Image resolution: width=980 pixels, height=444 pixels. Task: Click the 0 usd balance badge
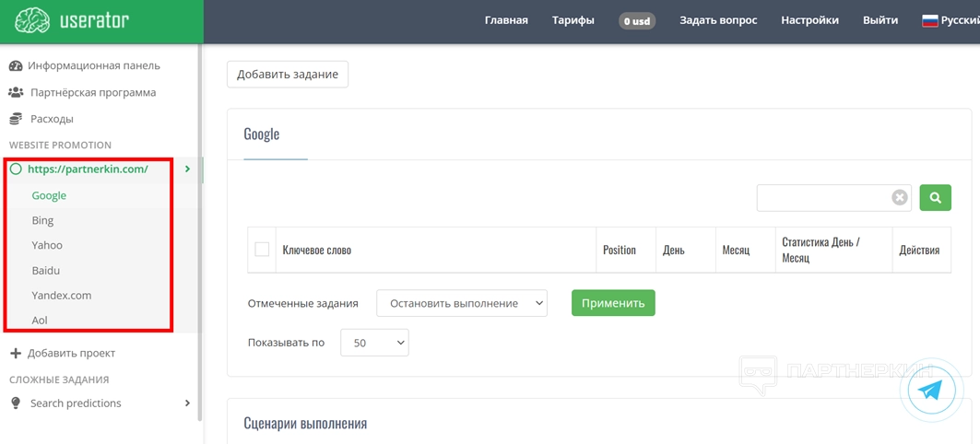[637, 21]
